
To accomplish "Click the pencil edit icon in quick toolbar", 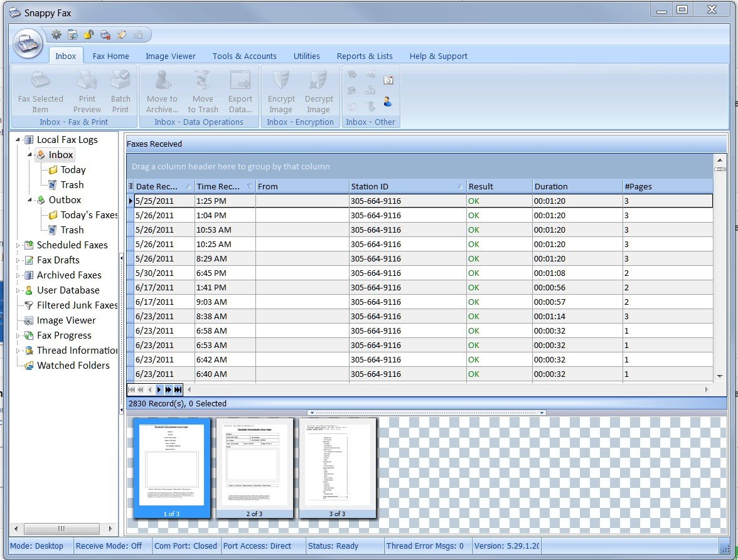I will point(122,34).
